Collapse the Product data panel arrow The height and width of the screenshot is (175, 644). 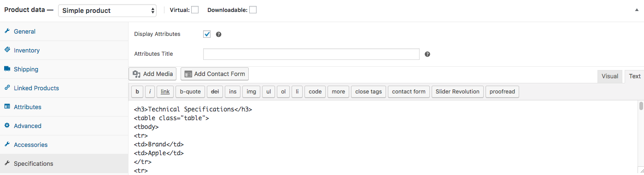click(637, 10)
